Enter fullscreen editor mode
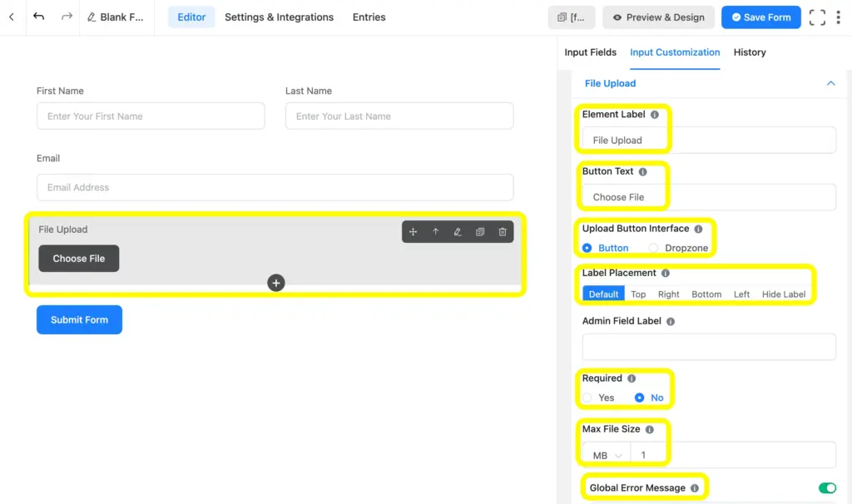The height and width of the screenshot is (504, 852). click(x=817, y=17)
